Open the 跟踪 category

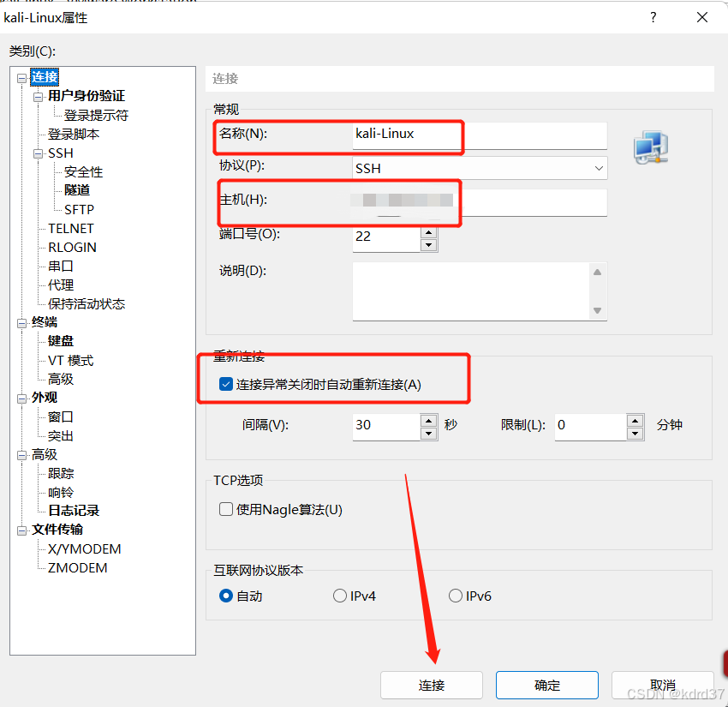click(60, 473)
